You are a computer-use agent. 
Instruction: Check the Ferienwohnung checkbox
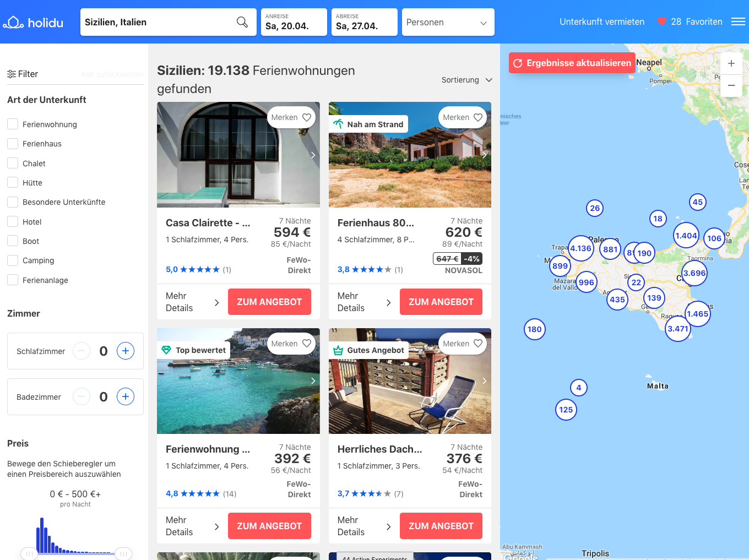point(13,124)
